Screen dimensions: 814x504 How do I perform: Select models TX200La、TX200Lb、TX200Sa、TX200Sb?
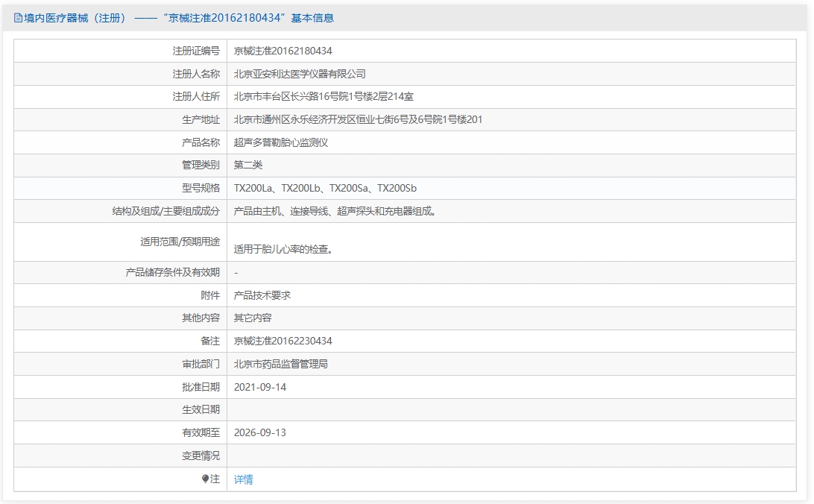click(x=325, y=188)
